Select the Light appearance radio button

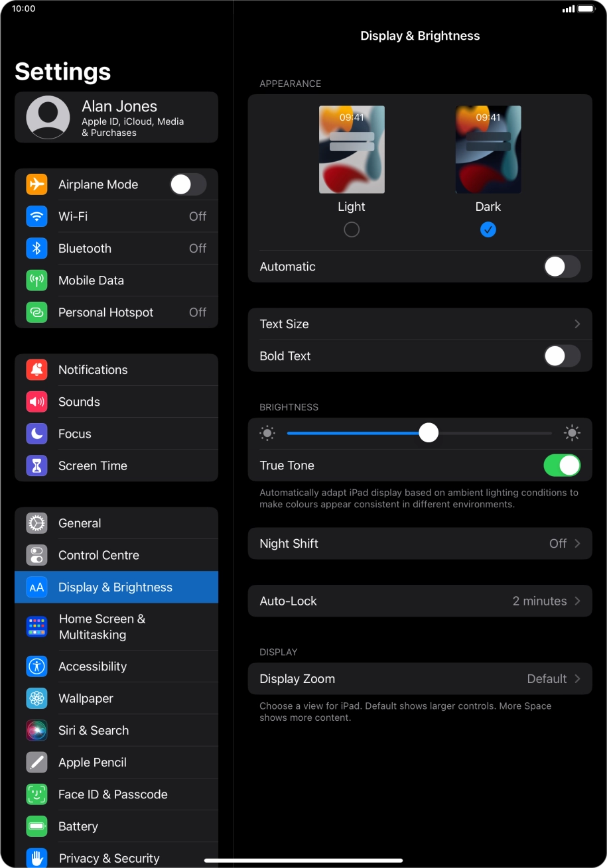[x=352, y=229]
